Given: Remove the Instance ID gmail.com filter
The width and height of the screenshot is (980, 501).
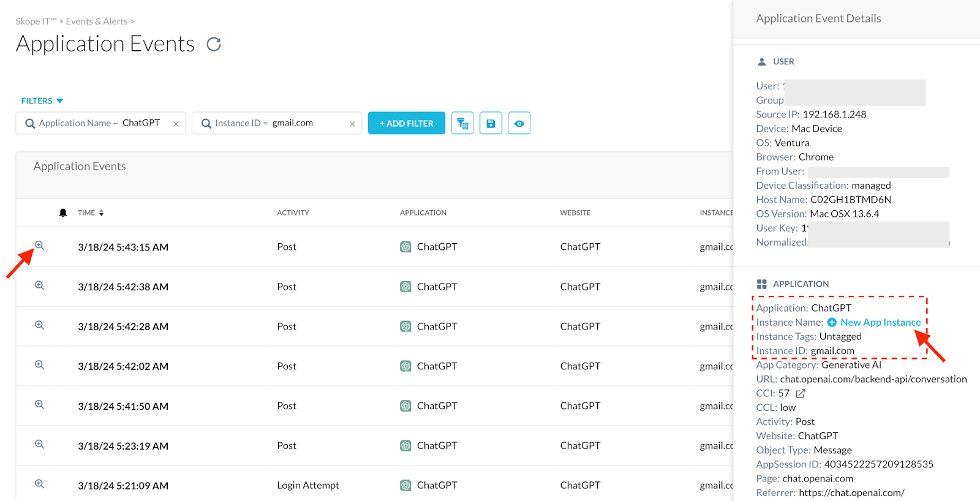Looking at the screenshot, I should click(352, 124).
